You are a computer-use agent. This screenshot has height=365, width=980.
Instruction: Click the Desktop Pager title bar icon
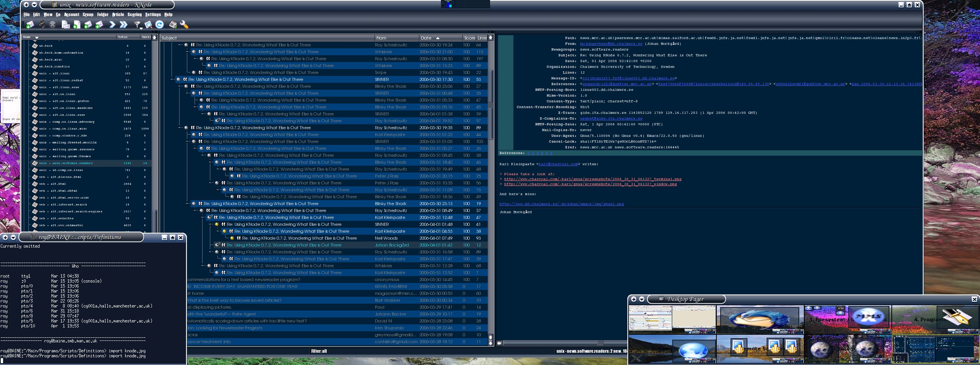click(x=661, y=299)
